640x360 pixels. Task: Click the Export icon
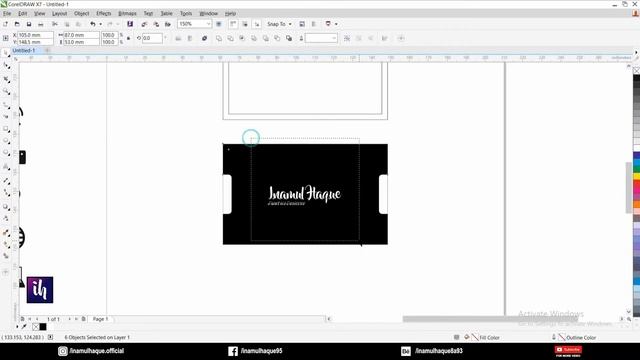(x=156, y=24)
